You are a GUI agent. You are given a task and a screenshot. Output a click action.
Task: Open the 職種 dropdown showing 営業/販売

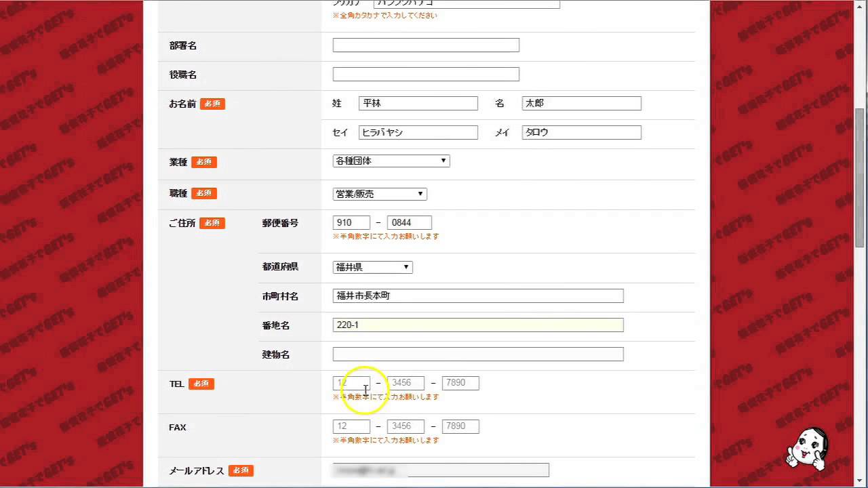380,194
